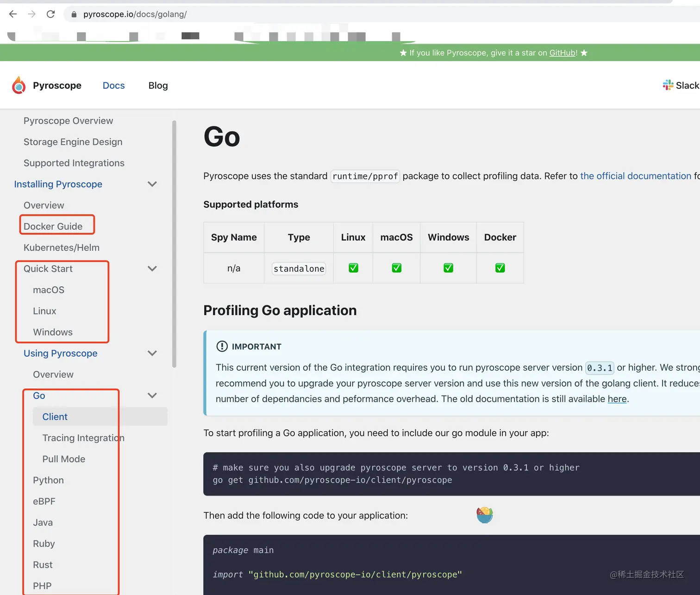Open the Docs nav tab
The width and height of the screenshot is (700, 595).
[113, 86]
